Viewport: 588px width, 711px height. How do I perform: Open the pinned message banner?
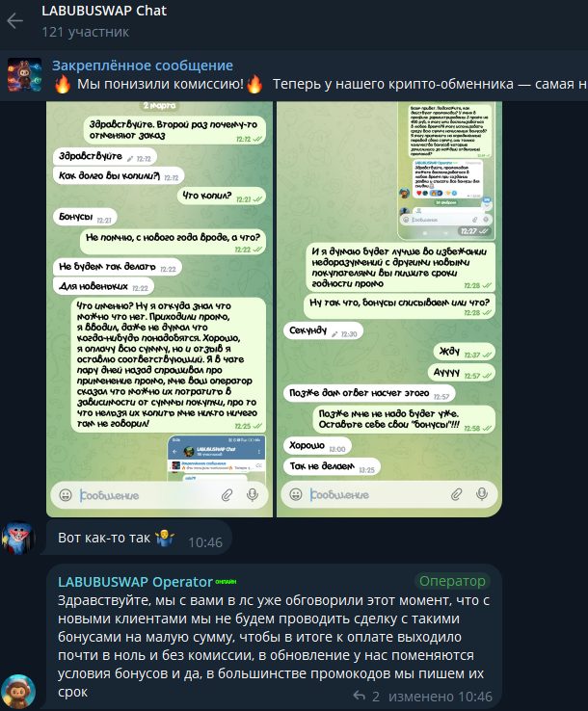294,75
